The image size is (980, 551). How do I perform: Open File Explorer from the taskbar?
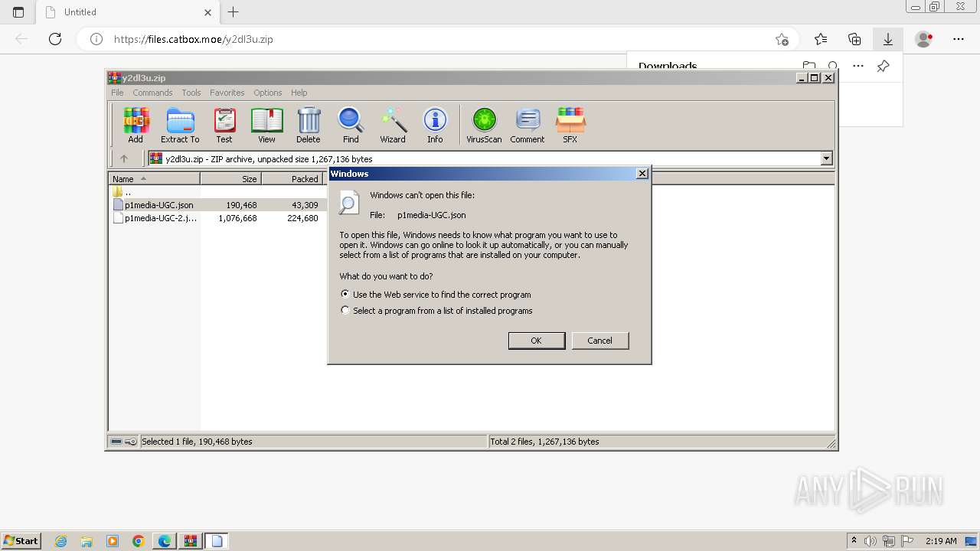click(87, 541)
